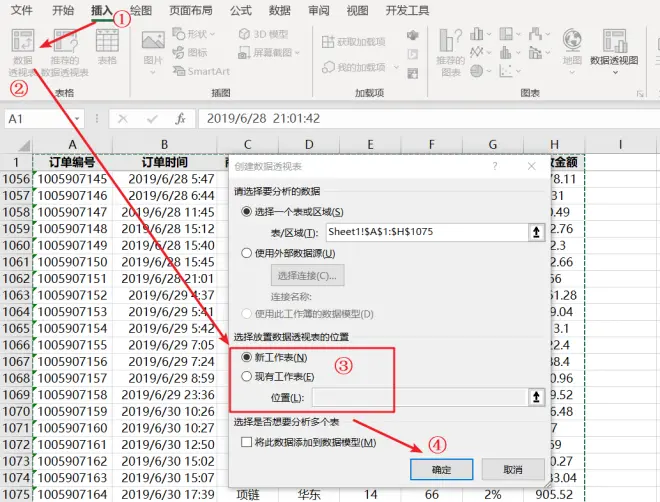Click the 位置 range selector arrow icon
The height and width of the screenshot is (502, 660).
[536, 397]
